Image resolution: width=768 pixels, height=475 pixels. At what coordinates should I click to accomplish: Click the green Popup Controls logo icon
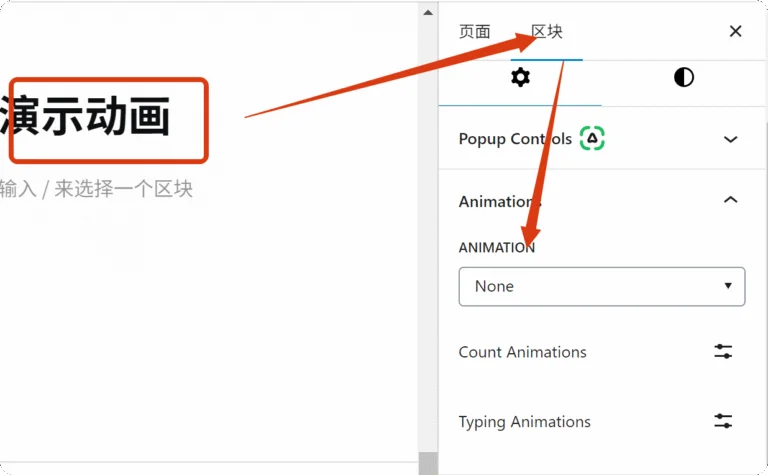(593, 139)
